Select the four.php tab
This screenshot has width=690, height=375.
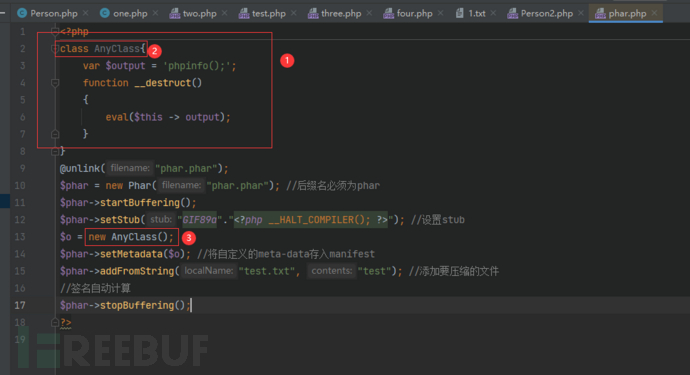click(x=413, y=13)
